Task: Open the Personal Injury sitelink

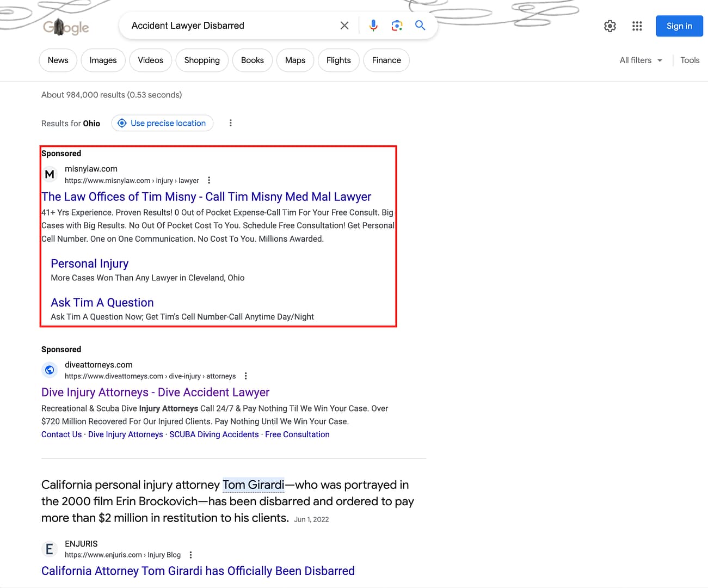Action: pos(90,264)
